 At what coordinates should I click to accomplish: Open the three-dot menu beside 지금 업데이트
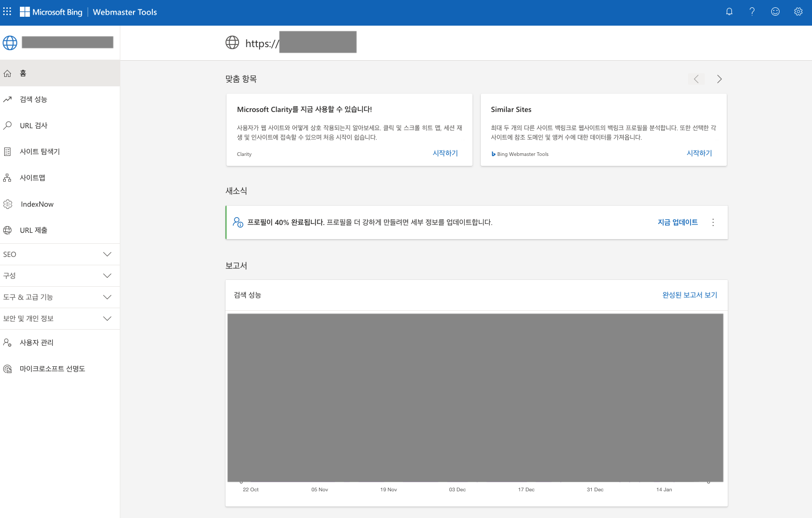[713, 222]
